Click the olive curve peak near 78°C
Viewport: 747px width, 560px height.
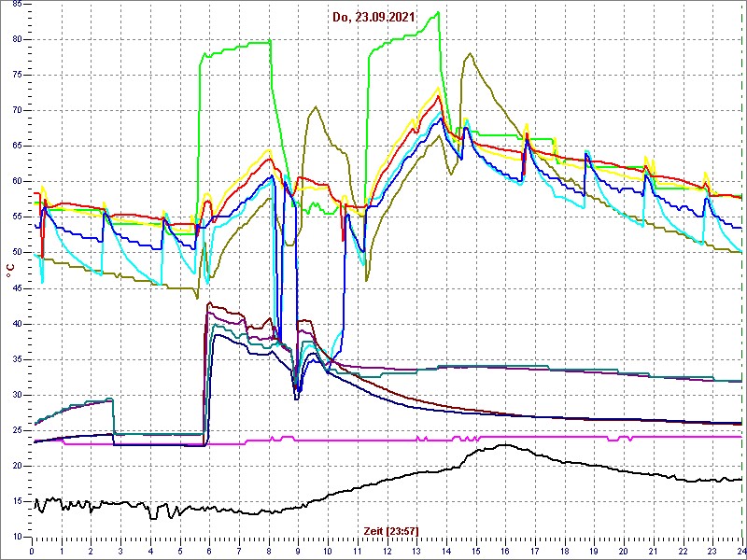[471, 53]
